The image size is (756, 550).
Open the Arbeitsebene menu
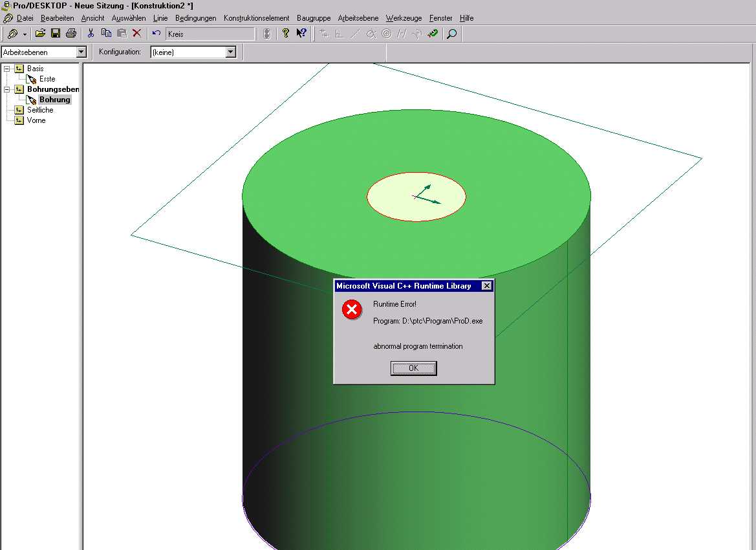tap(358, 18)
